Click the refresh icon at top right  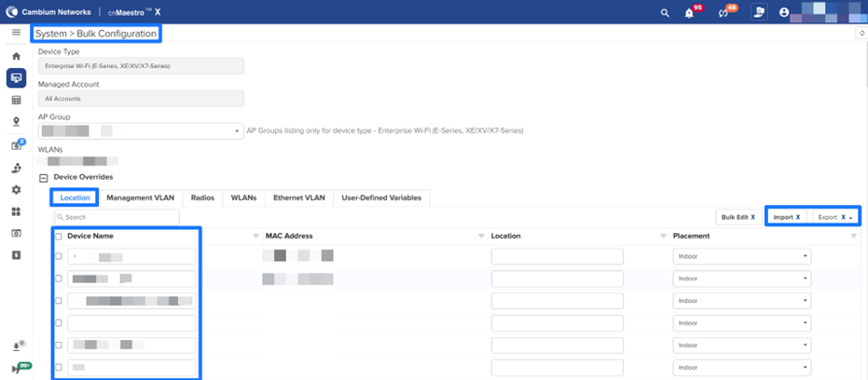(x=860, y=34)
